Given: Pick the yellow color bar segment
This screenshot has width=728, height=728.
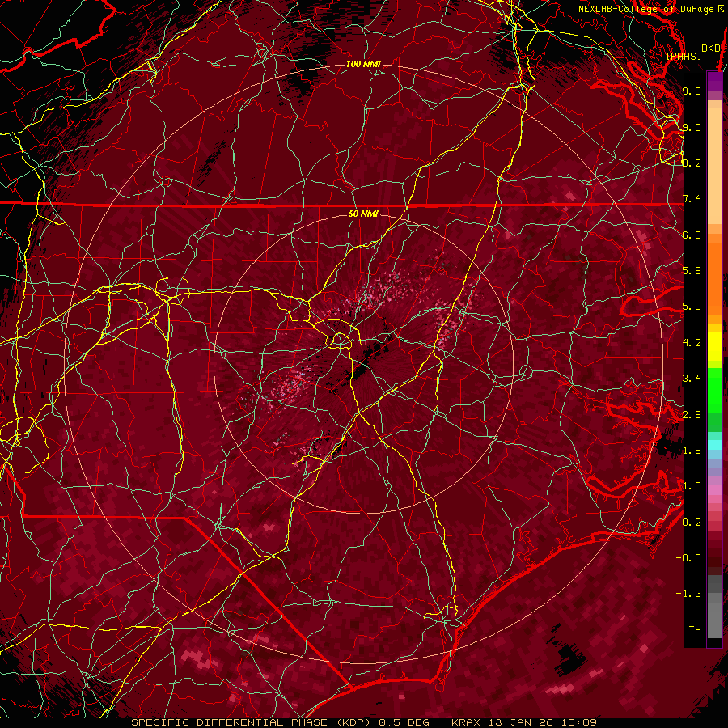Looking at the screenshot, I should point(714,346).
